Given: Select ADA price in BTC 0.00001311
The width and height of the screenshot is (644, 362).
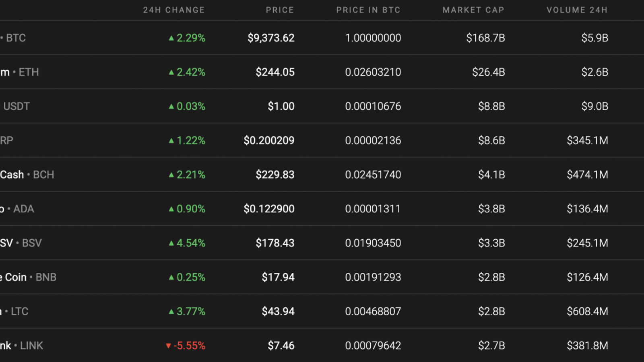Looking at the screenshot, I should point(373,209).
